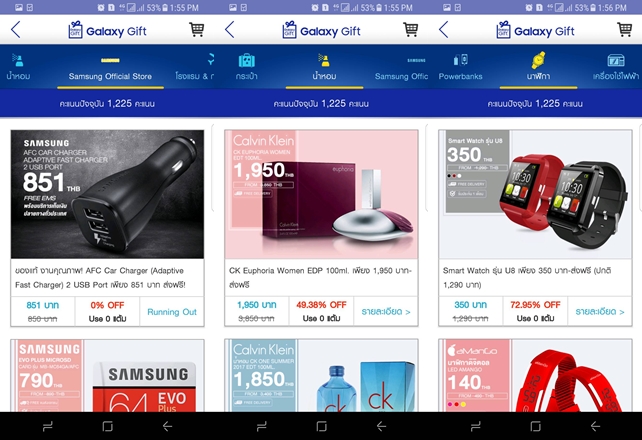Tap back arrow on the left screen header
The width and height of the screenshot is (642, 440).
[16, 29]
